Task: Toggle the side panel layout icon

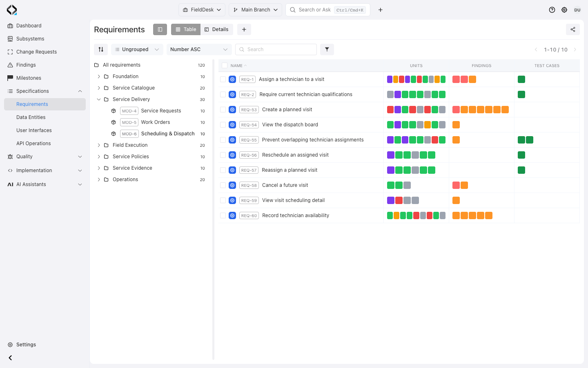Action: click(x=160, y=29)
